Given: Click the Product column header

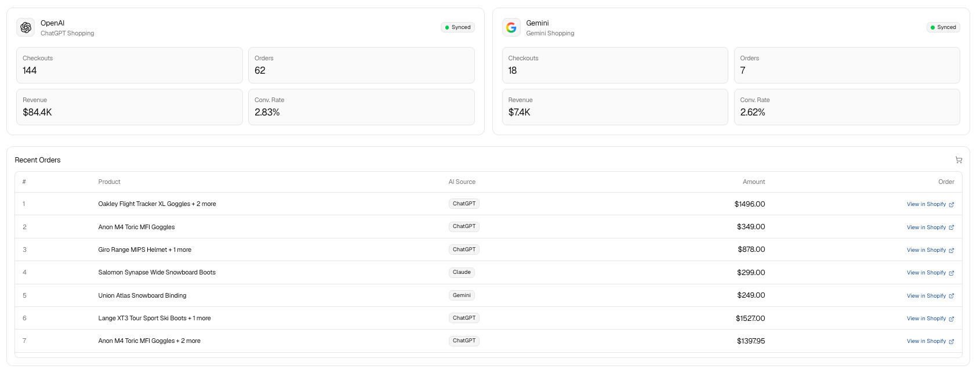Looking at the screenshot, I should point(109,182).
